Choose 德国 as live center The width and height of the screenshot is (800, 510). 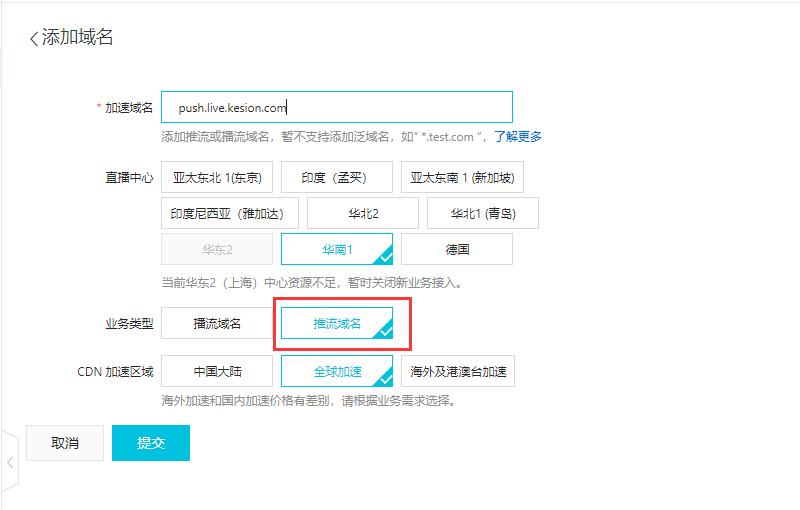coord(457,249)
